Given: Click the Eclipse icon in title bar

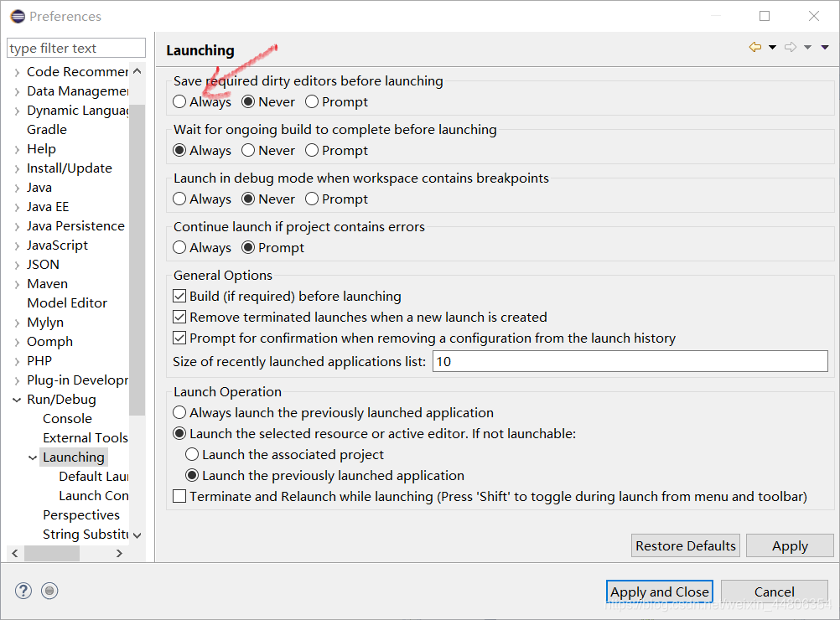Looking at the screenshot, I should (x=18, y=16).
